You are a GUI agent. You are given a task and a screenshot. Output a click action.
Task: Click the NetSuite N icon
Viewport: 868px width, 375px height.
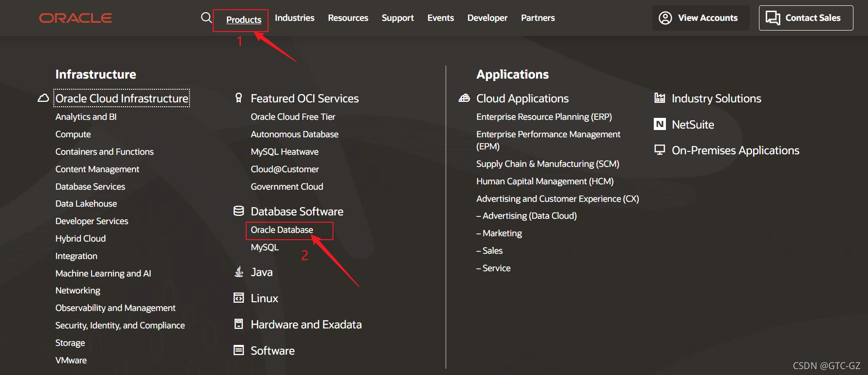pyautogui.click(x=660, y=124)
